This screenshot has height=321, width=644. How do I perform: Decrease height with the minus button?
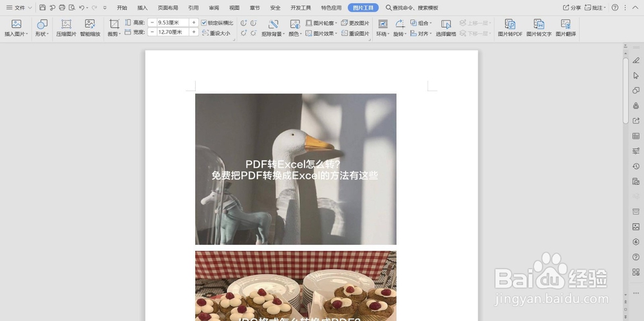coord(153,23)
